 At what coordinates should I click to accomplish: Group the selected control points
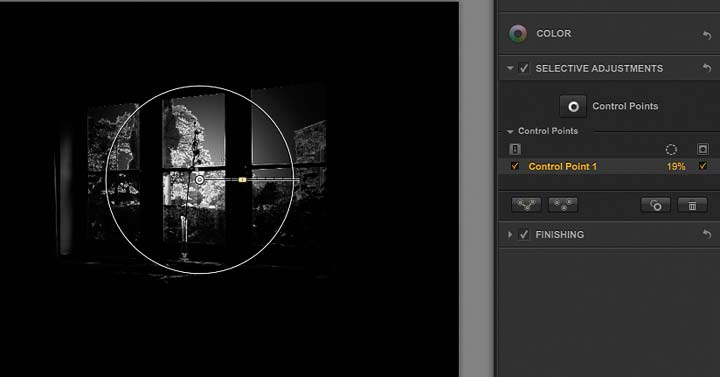click(x=526, y=205)
